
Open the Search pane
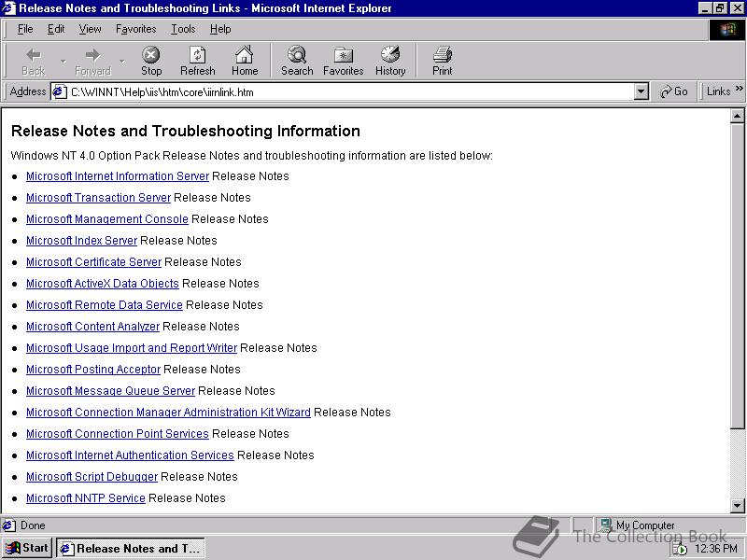[297, 61]
